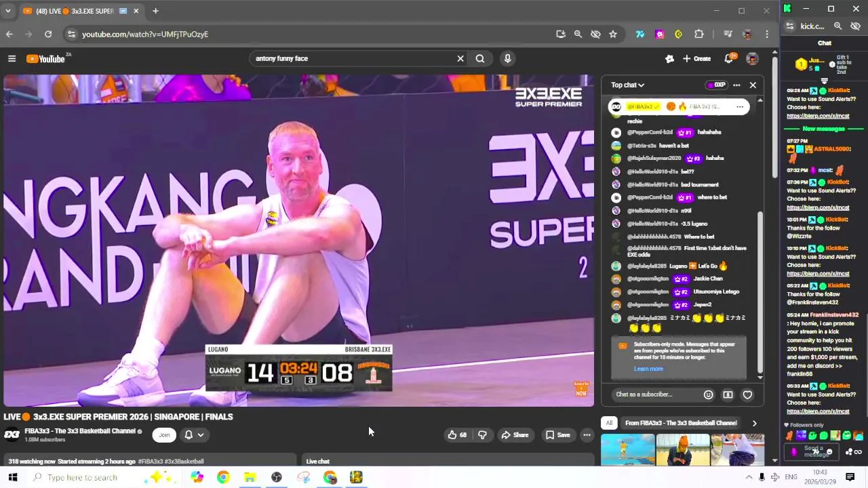Show hidden system tray icons
The height and width of the screenshot is (488, 868).
pos(749,477)
